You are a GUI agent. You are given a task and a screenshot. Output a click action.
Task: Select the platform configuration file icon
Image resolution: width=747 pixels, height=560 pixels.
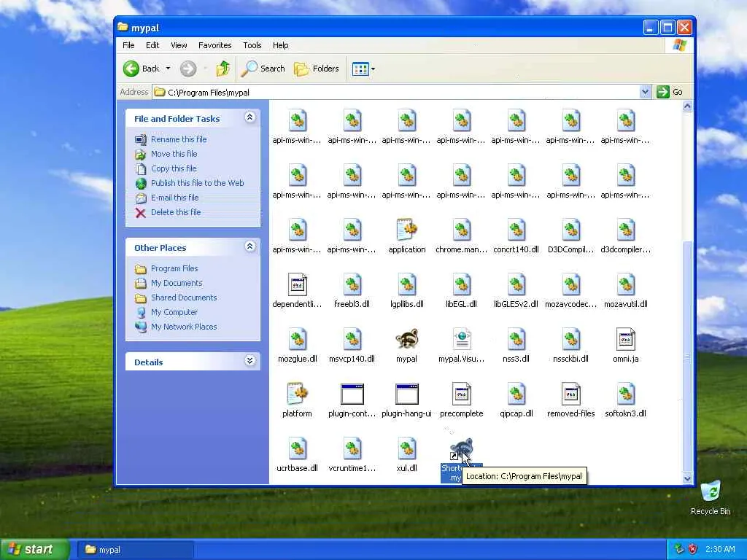tap(298, 394)
